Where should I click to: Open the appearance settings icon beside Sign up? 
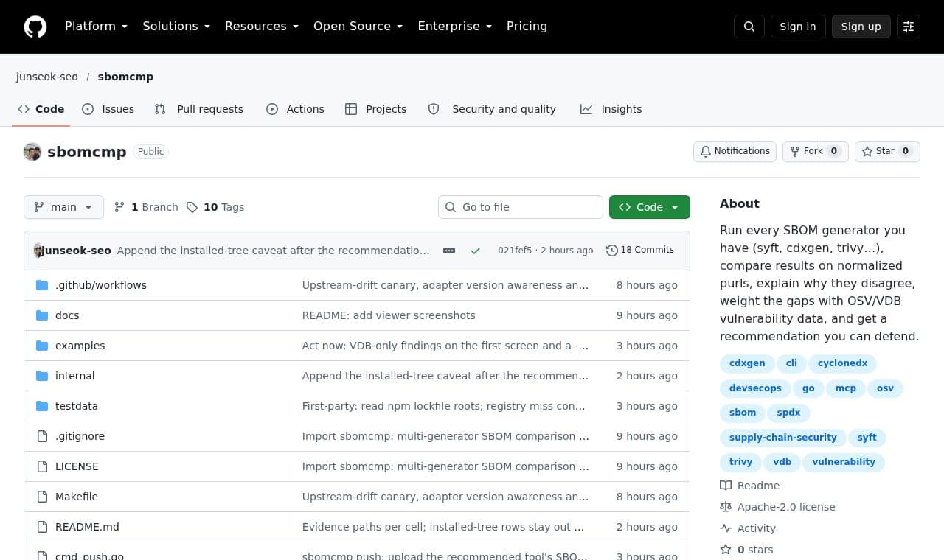(x=909, y=27)
